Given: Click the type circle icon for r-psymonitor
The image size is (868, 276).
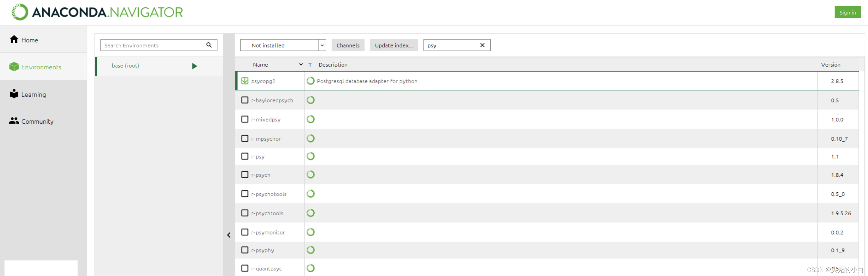Looking at the screenshot, I should (x=311, y=233).
